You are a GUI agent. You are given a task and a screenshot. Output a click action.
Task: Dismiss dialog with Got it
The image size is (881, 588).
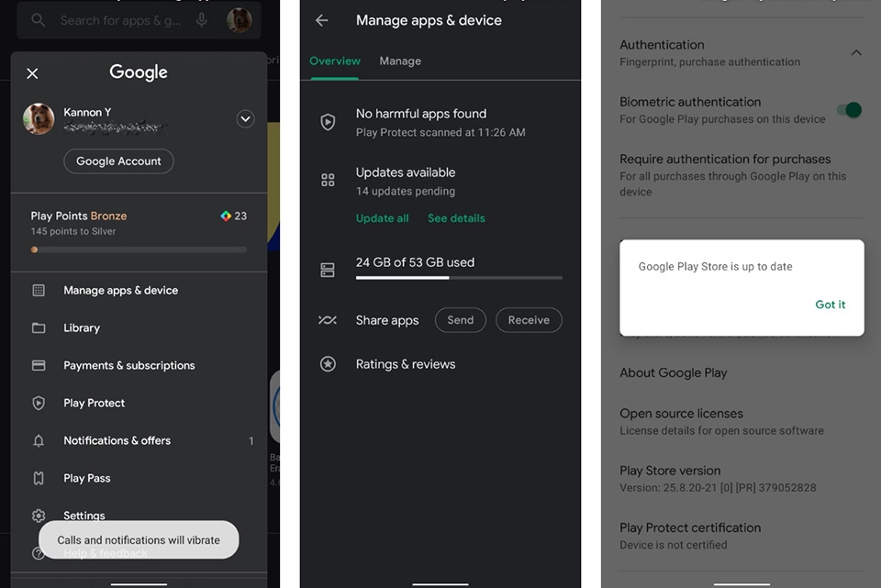coord(830,305)
